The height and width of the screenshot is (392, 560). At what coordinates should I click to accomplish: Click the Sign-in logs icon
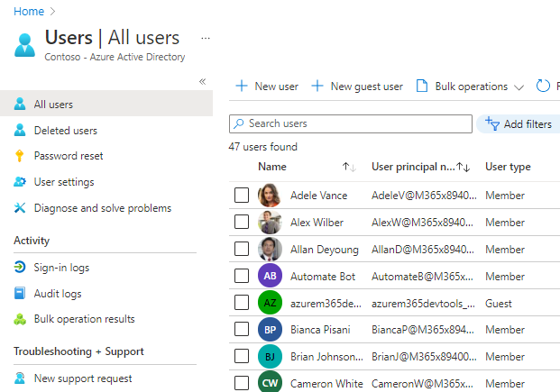click(20, 268)
